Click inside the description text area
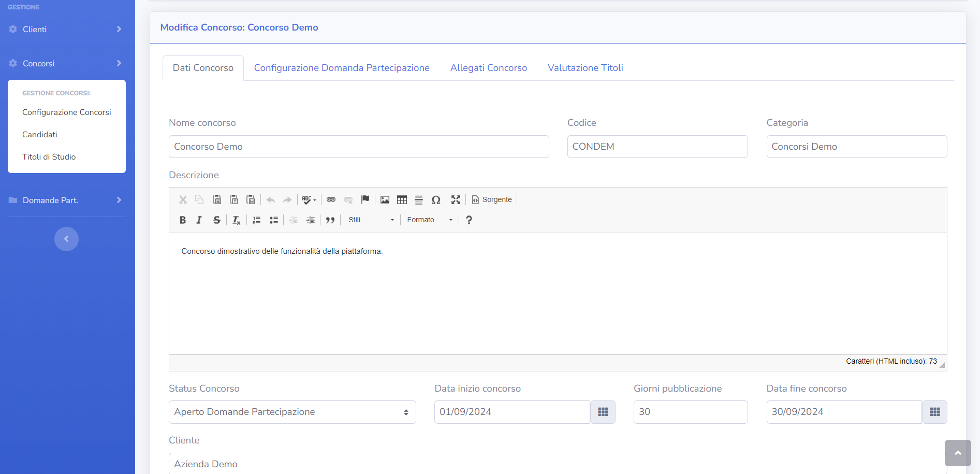Screen dimensions: 980x474 click(x=558, y=294)
